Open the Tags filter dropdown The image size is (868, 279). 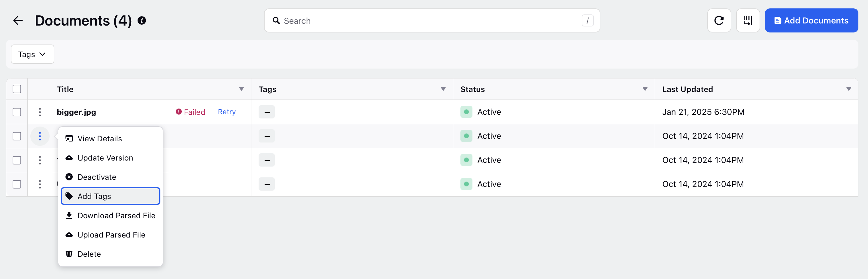32,54
